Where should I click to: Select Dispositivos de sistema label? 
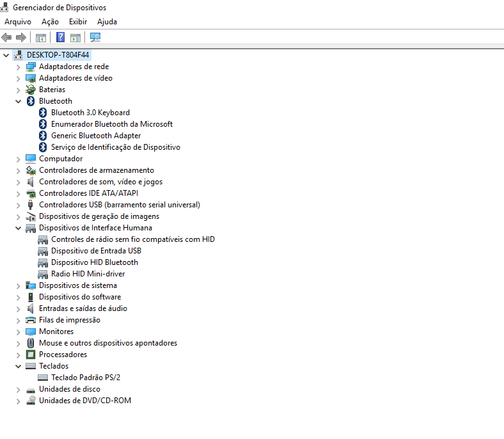click(78, 285)
